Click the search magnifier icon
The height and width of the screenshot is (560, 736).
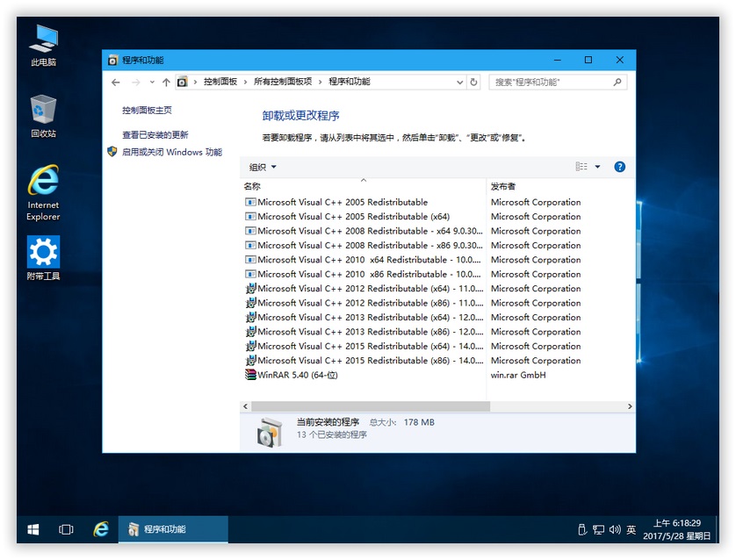point(617,83)
